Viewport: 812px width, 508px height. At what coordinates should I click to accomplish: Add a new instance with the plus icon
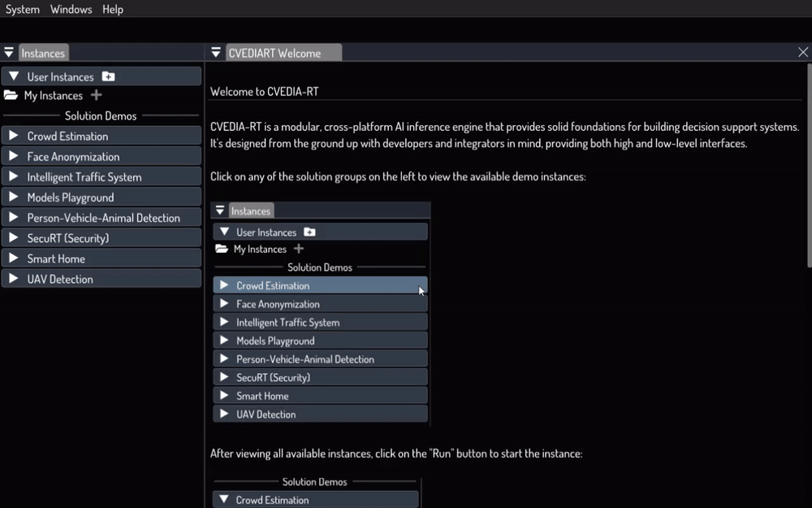coord(97,95)
